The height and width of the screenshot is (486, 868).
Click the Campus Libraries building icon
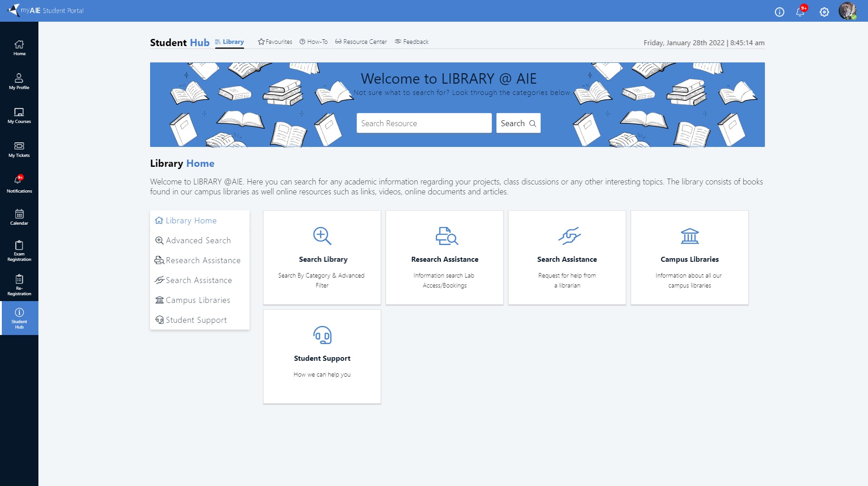(689, 236)
